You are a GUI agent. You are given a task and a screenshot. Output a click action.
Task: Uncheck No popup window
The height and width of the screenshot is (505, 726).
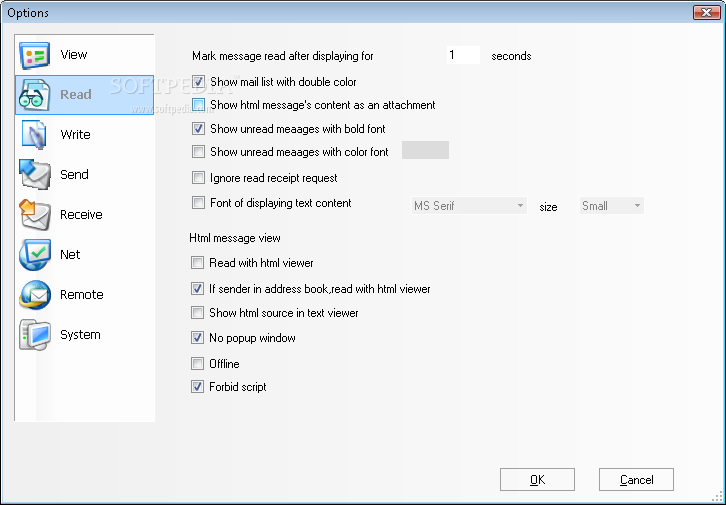197,338
